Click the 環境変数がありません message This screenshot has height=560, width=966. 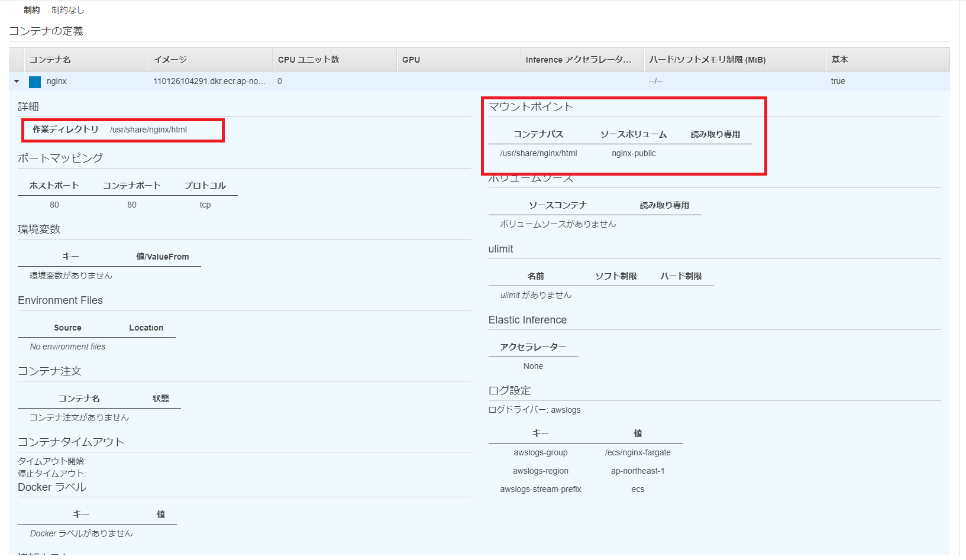click(x=71, y=276)
